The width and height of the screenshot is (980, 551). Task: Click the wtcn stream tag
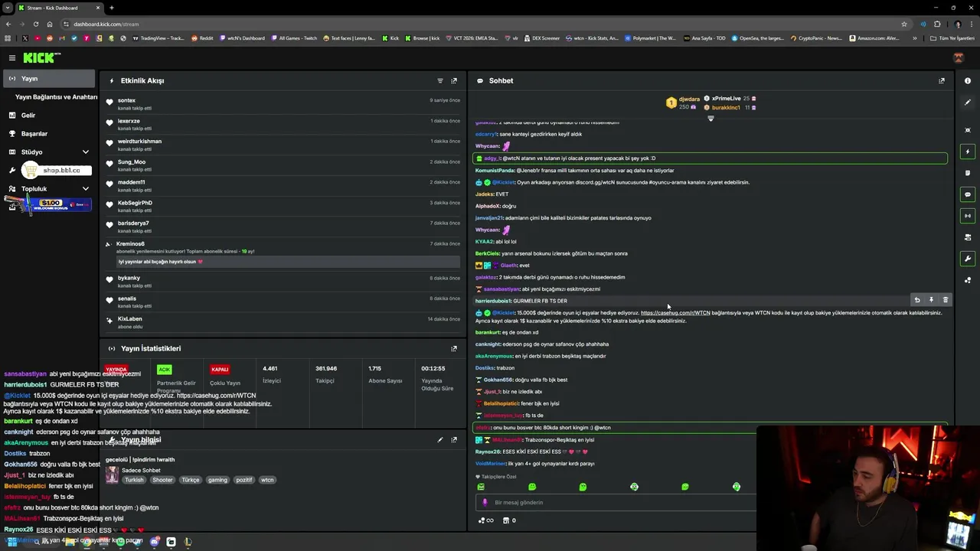267,480
